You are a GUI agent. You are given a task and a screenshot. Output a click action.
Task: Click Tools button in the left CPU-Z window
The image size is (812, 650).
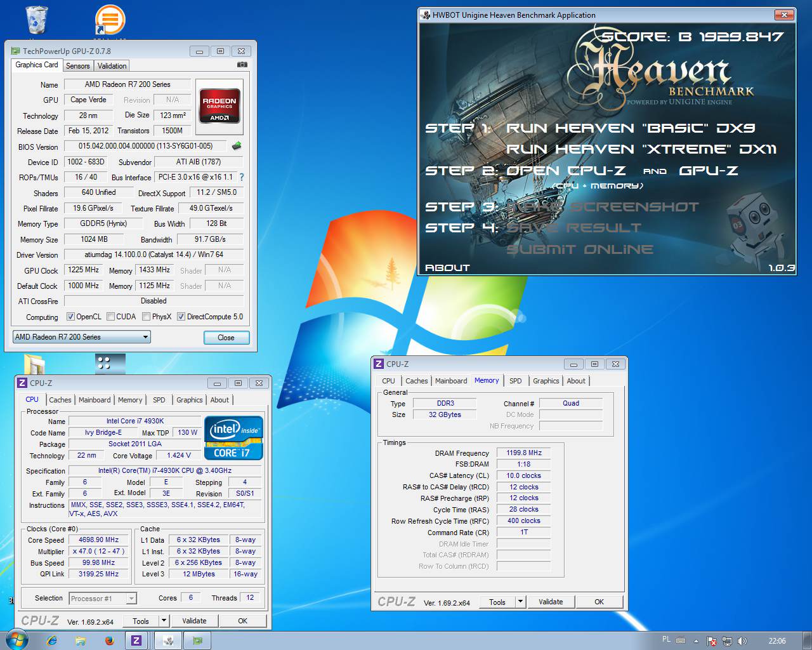tap(141, 621)
